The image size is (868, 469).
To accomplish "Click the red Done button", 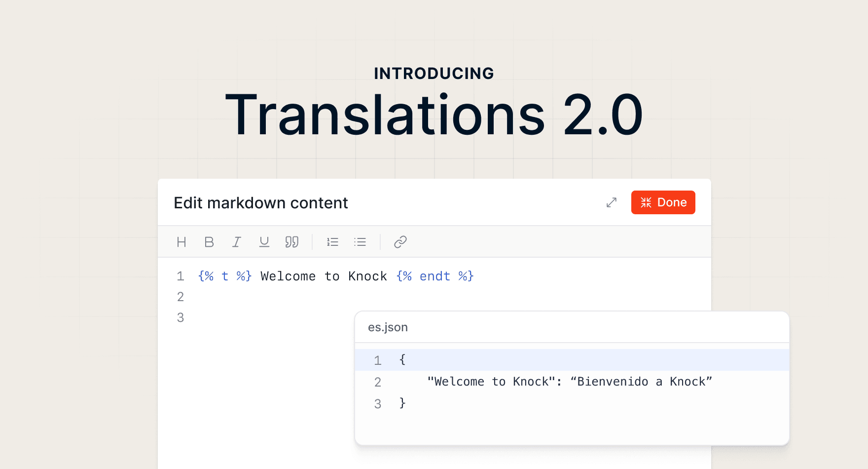I will [663, 202].
